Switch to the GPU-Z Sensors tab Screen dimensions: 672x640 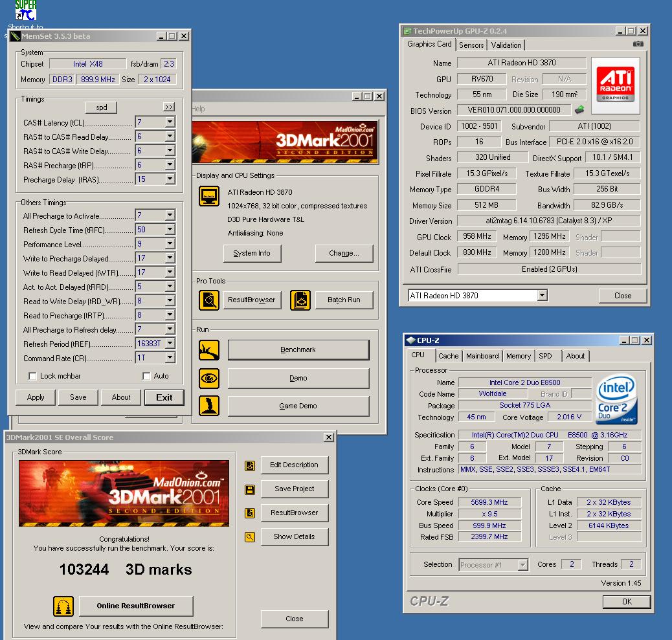point(471,45)
